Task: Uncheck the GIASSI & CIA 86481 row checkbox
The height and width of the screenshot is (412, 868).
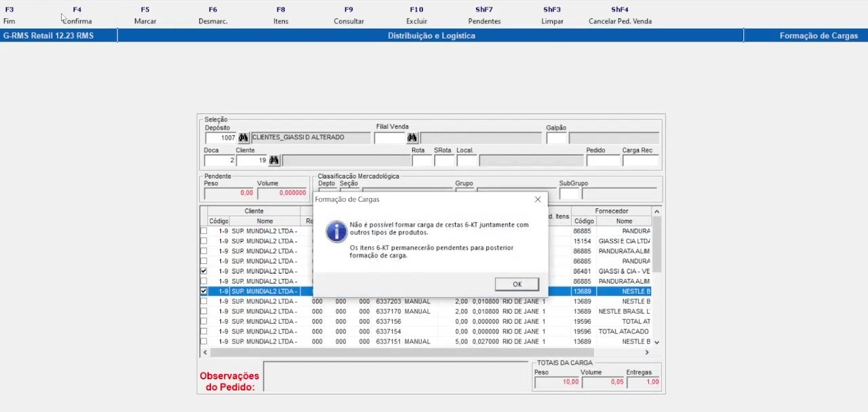Action: pos(203,271)
